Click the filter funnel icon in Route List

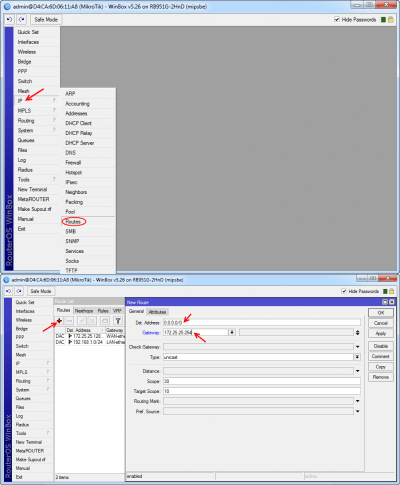click(118, 321)
